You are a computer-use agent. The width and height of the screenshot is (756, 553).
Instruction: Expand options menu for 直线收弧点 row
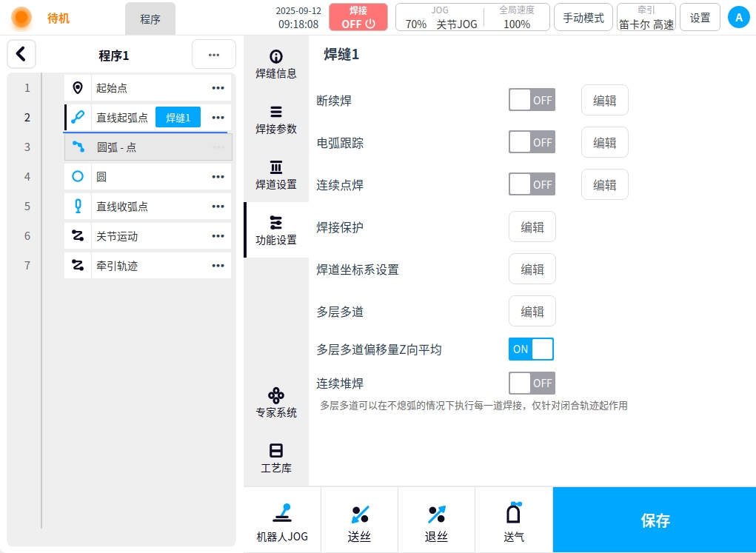tap(218, 207)
